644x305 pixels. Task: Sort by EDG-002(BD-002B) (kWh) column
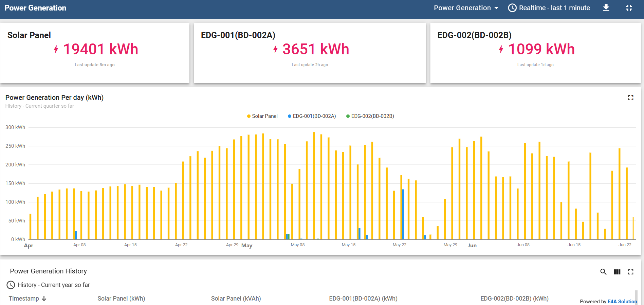click(x=514, y=299)
